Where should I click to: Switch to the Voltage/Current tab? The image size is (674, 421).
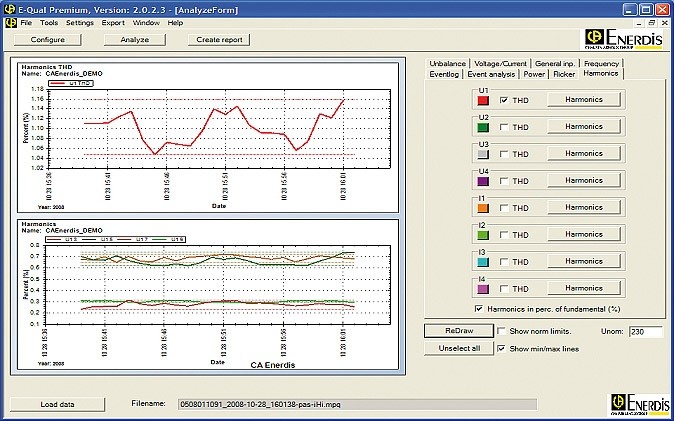(x=500, y=63)
